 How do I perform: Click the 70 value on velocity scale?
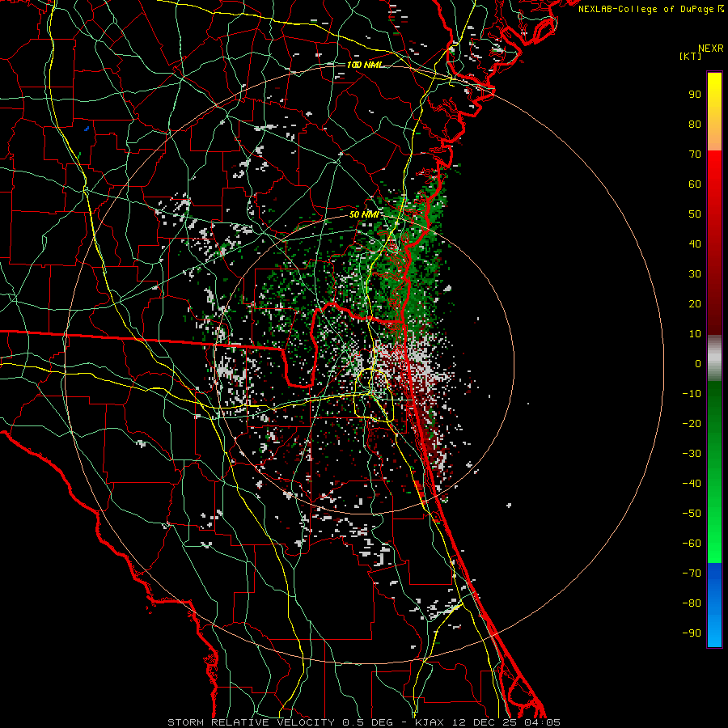tap(695, 154)
